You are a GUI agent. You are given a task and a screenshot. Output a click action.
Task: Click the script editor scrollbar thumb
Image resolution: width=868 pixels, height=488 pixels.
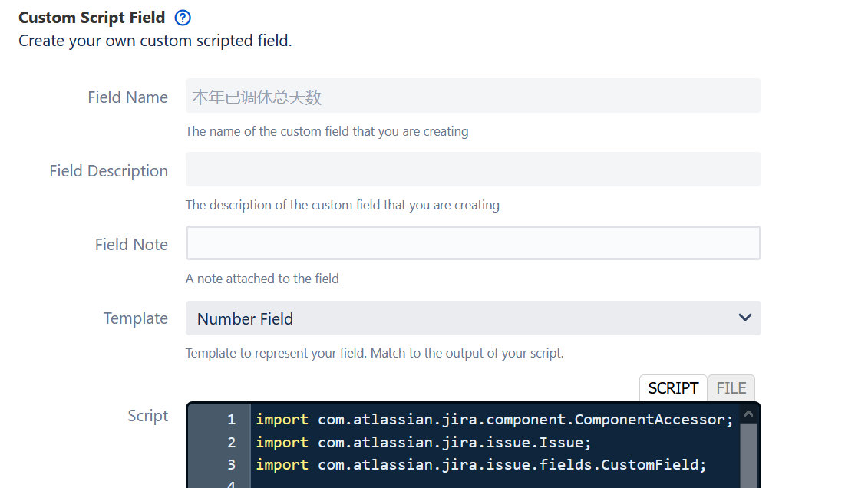[x=748, y=456]
